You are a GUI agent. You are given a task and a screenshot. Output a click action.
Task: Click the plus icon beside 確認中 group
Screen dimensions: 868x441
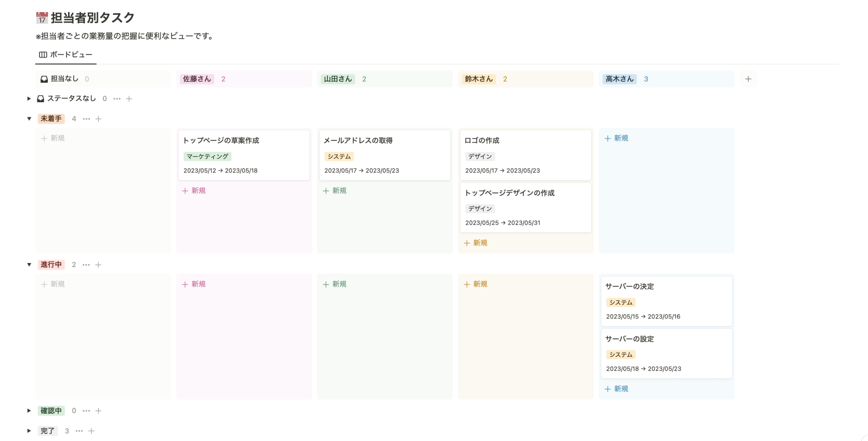pyautogui.click(x=99, y=410)
